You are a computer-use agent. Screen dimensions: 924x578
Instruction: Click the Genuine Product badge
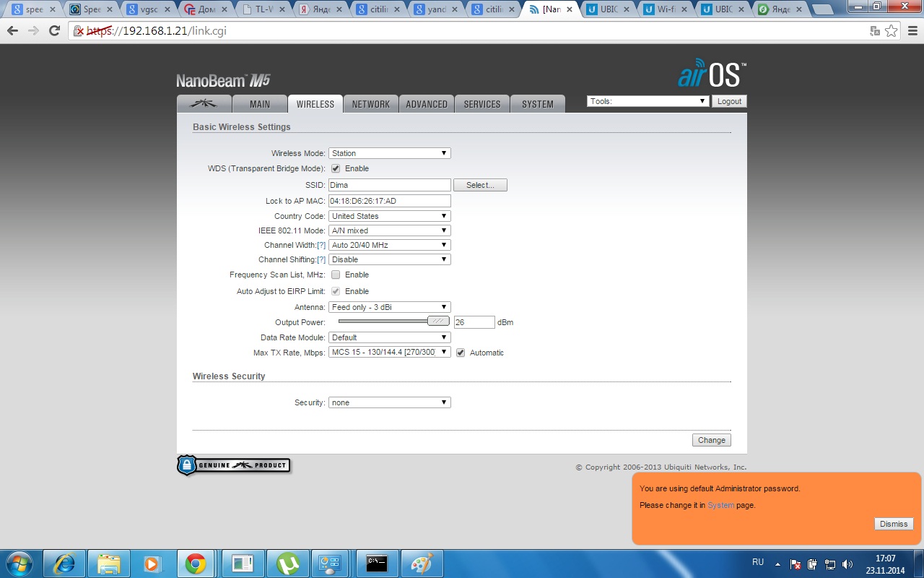point(234,465)
